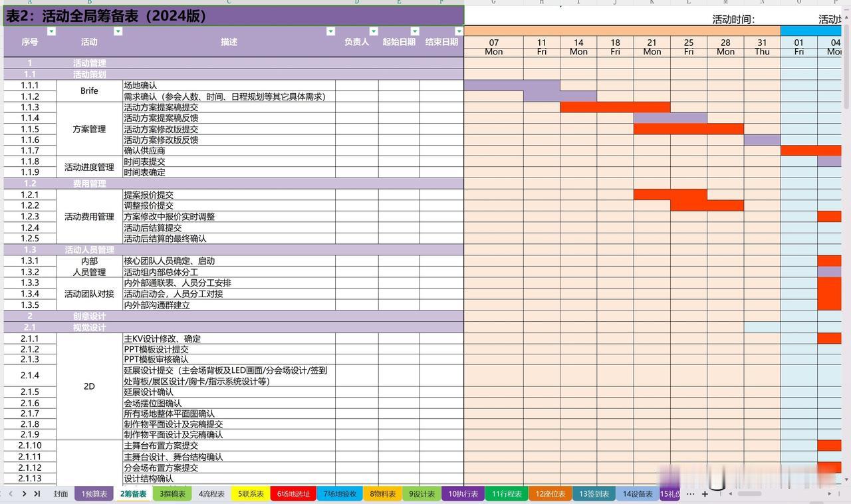
Task: Select the 时间表提交 cell
Action: tap(229, 162)
